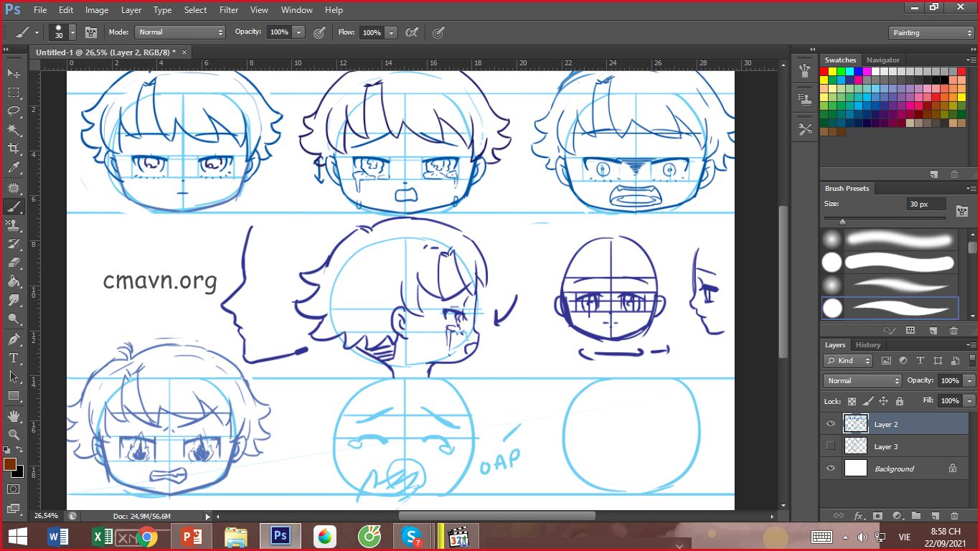The width and height of the screenshot is (980, 551).
Task: Toggle Background layer visibility
Action: (x=831, y=468)
